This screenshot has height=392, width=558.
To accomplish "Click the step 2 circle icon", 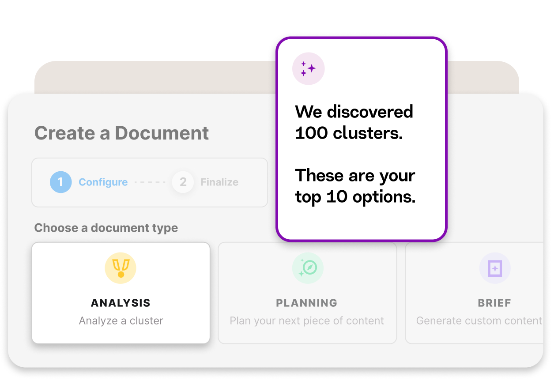I will click(x=183, y=182).
